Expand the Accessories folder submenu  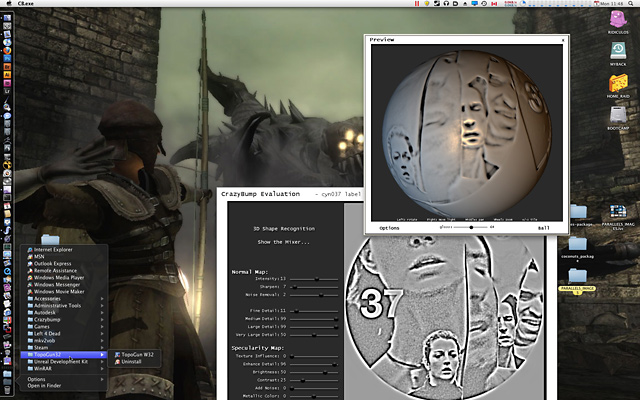pyautogui.click(x=64, y=298)
